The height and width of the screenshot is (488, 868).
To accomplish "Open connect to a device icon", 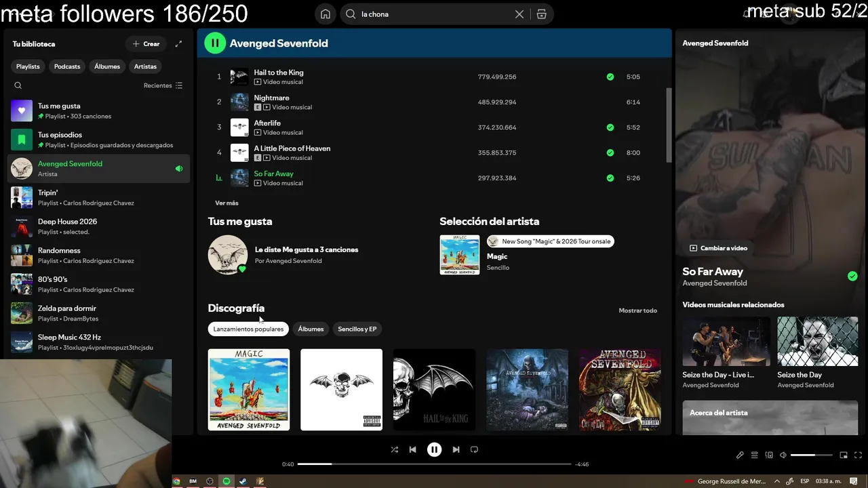I will 769,455.
